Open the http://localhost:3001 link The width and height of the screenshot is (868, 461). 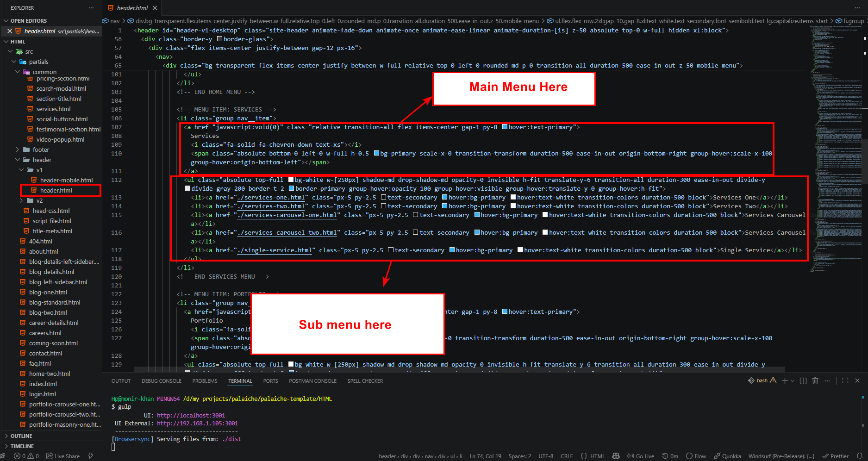(191, 415)
